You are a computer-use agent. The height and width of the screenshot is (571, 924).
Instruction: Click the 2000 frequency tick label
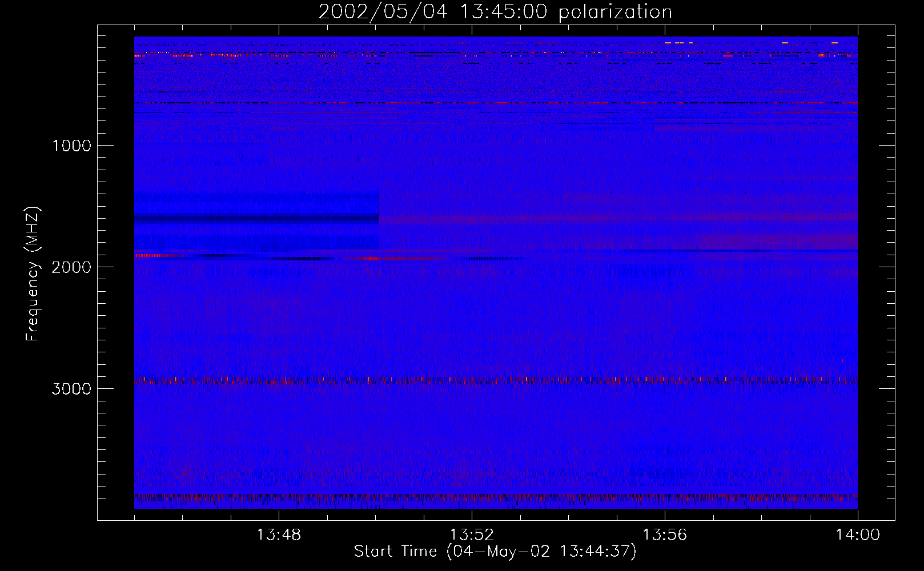point(71,267)
